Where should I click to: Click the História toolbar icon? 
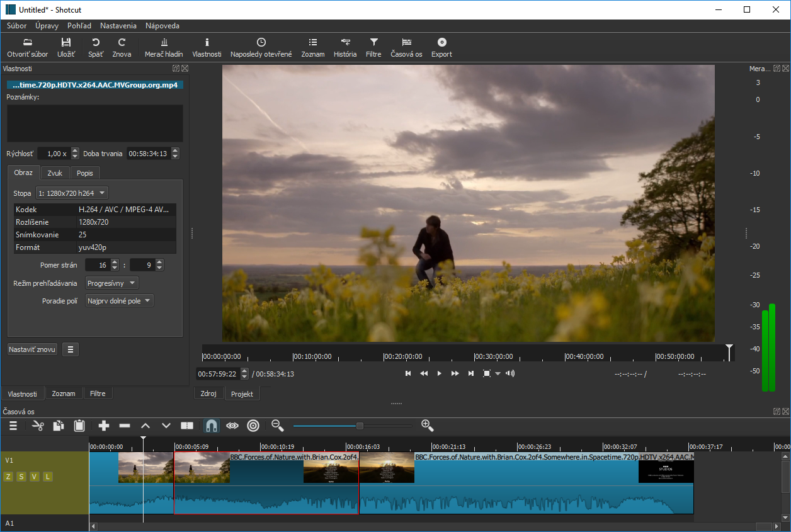click(345, 47)
